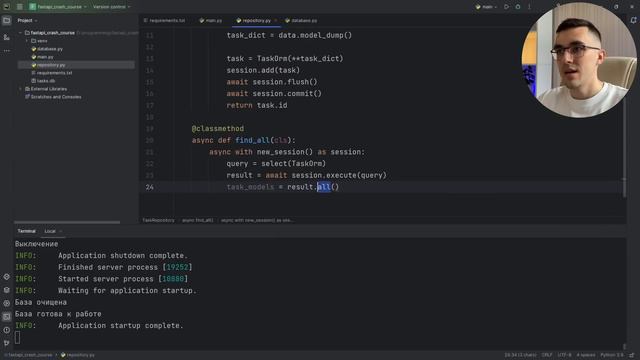Viewport: 640px width, 360px height.
Task: Open Python Packages tool window icon
Action: (x=7, y=290)
